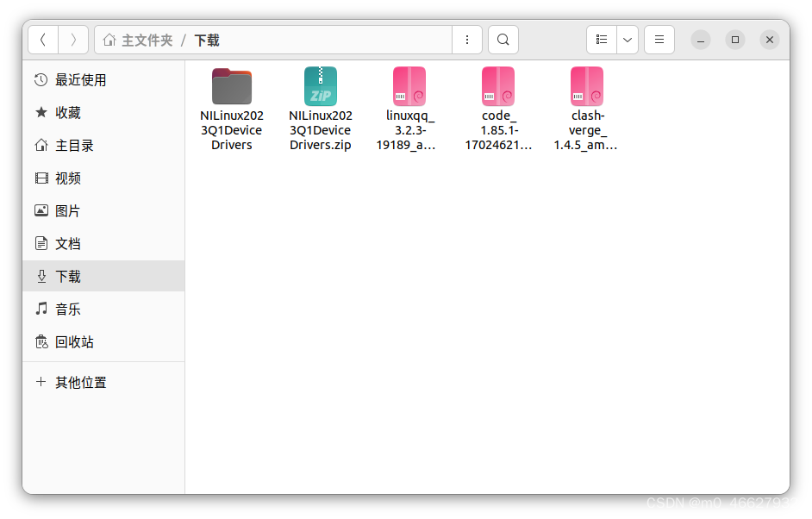The image size is (812, 519).
Task: Open the 回收站 (Trash) from sidebar
Action: 41,341
